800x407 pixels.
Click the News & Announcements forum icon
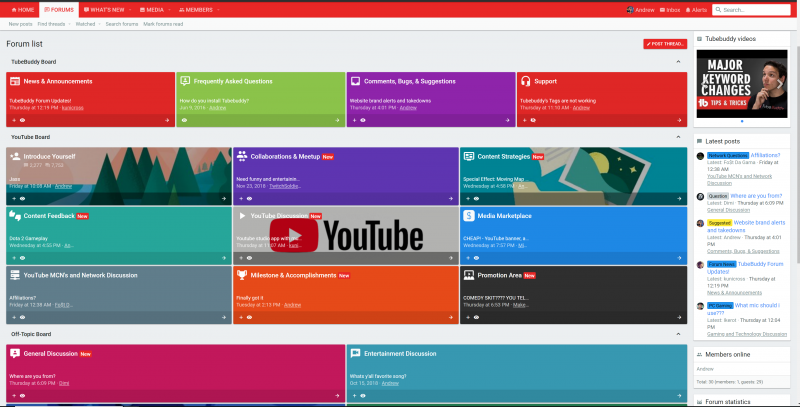click(15, 81)
